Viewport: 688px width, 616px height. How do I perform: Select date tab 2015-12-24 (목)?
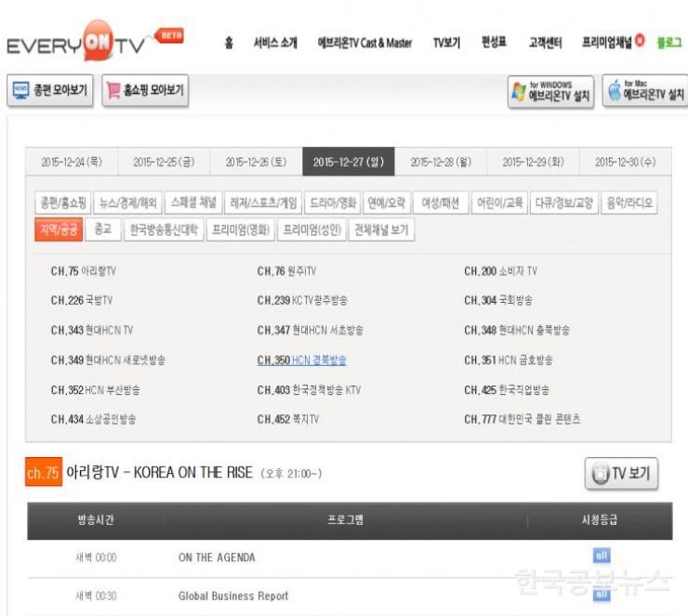coord(72,162)
